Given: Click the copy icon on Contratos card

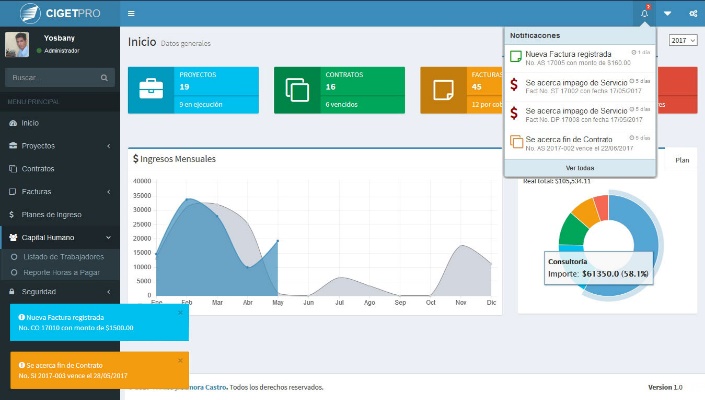Looking at the screenshot, I should pyautogui.click(x=297, y=89).
